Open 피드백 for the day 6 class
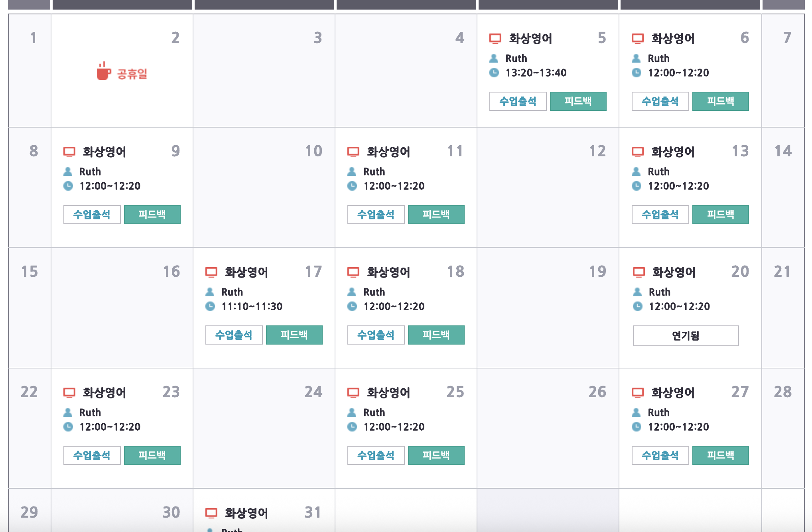The height and width of the screenshot is (532, 812). pos(720,101)
